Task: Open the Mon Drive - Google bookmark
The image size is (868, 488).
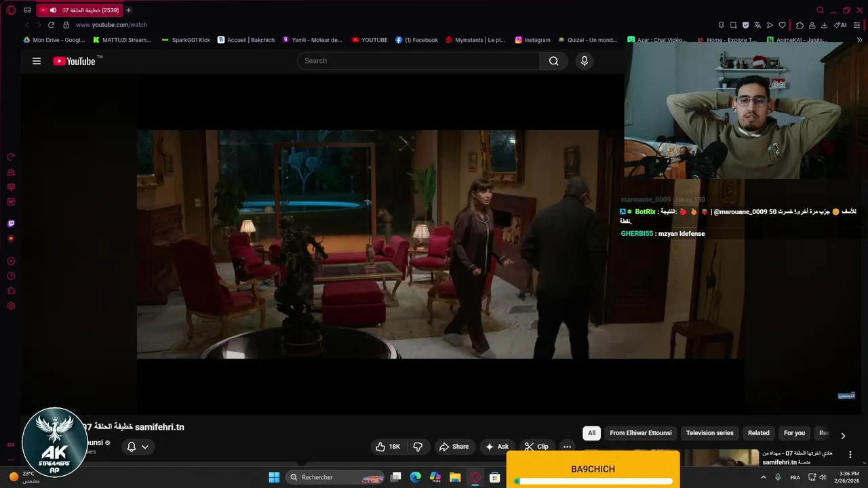Action: point(54,40)
